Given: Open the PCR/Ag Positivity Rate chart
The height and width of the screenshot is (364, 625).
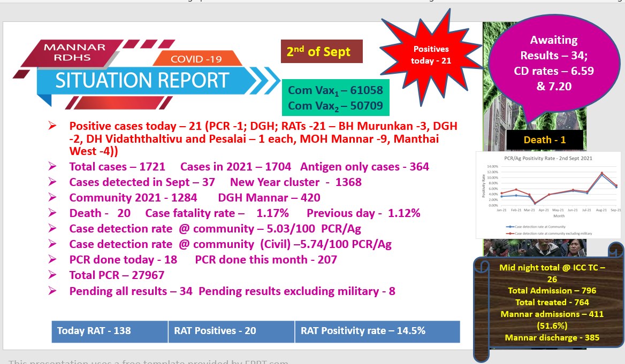Looking at the screenshot, I should 548,195.
